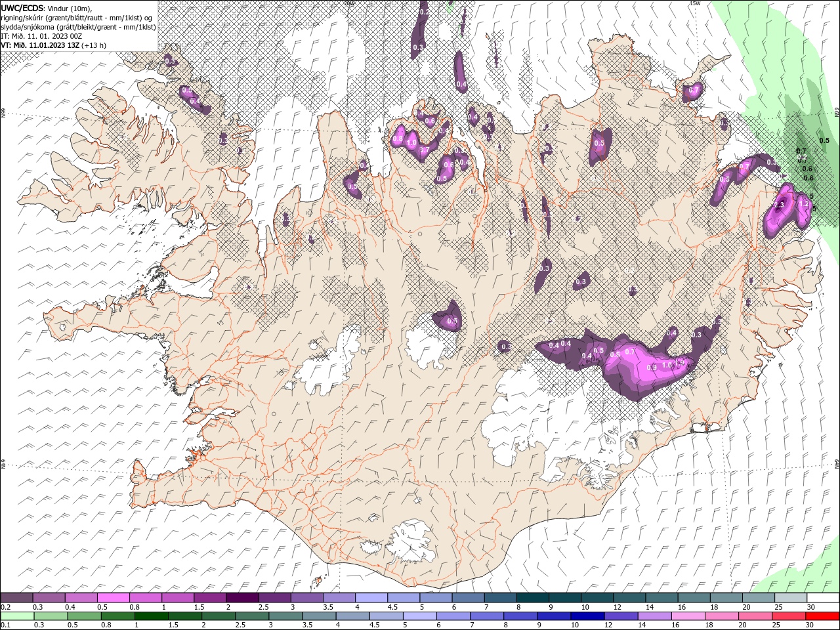Click the 0.9 value in southeast snow band

(x=652, y=367)
